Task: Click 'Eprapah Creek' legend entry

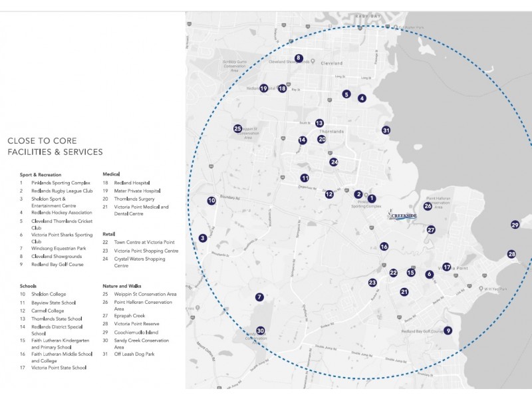Action: coord(130,316)
